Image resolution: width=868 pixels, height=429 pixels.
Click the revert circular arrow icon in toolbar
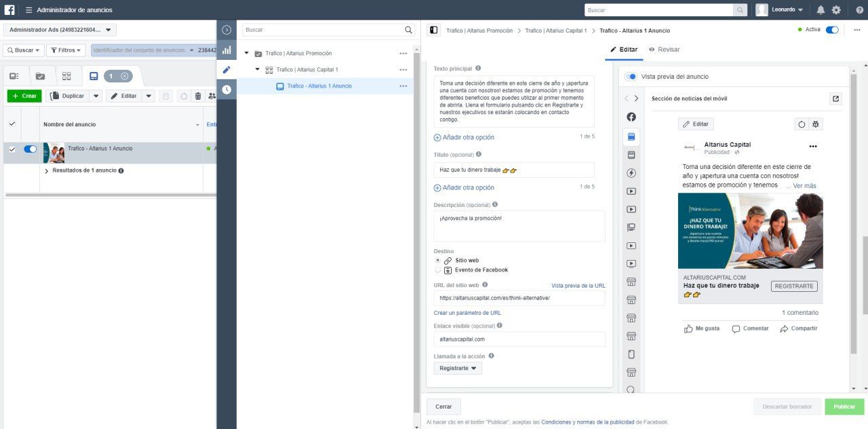coord(183,96)
